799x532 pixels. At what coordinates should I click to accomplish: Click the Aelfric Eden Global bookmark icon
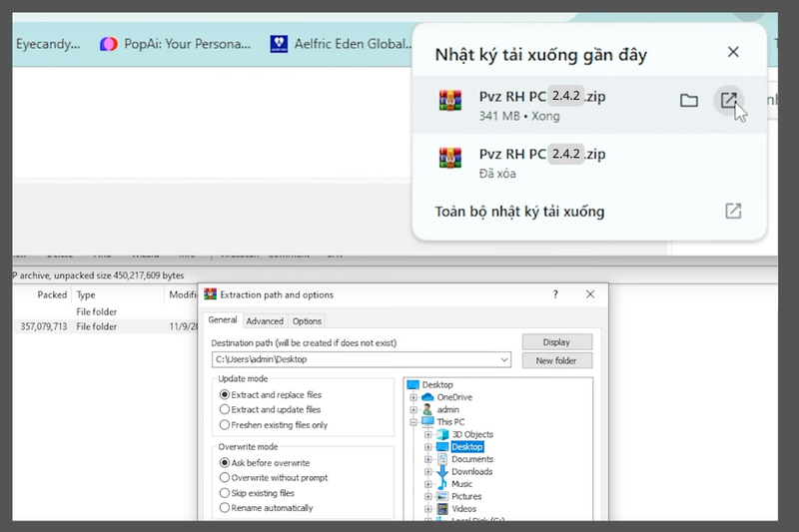point(279,44)
